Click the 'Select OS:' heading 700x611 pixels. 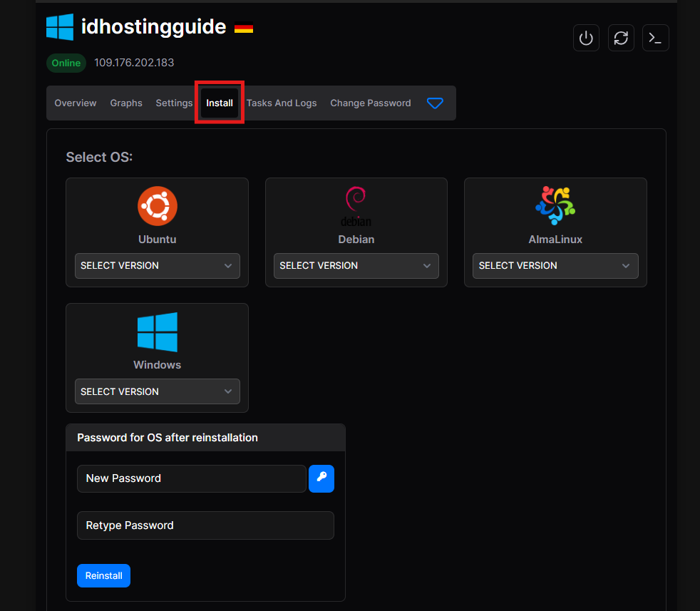(99, 158)
